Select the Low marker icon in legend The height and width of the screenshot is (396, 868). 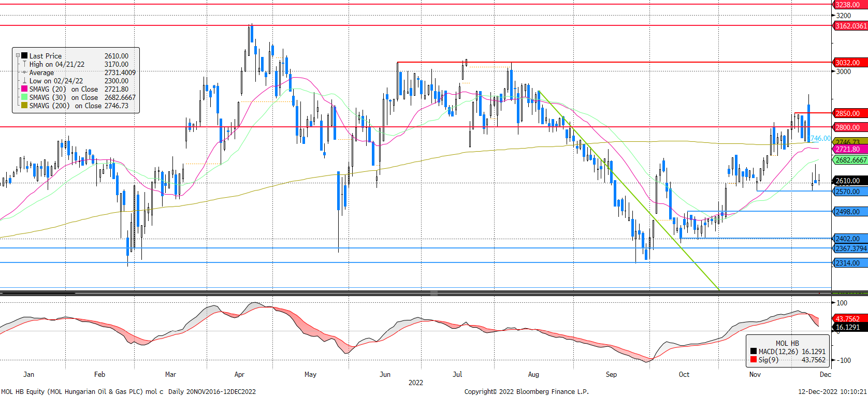click(x=24, y=81)
